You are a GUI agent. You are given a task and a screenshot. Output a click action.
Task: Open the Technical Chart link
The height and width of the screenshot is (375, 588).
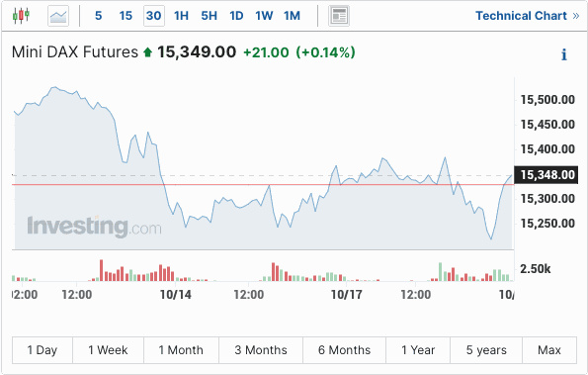tap(528, 16)
